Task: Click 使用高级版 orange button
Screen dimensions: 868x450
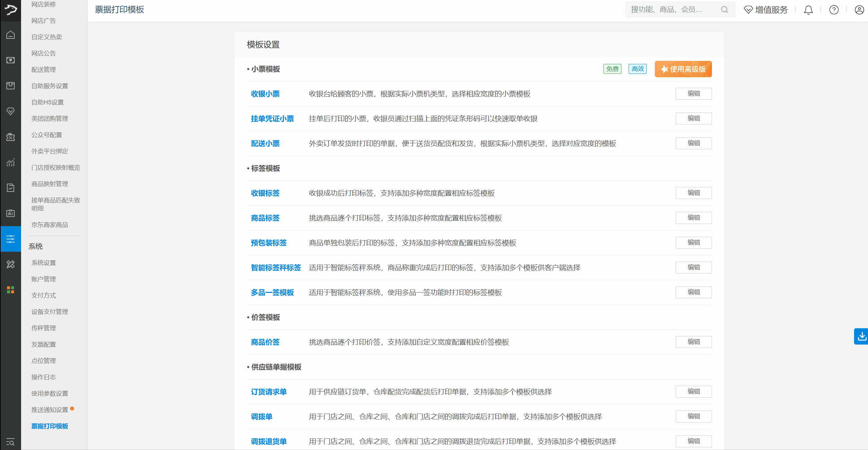Action: tap(683, 69)
